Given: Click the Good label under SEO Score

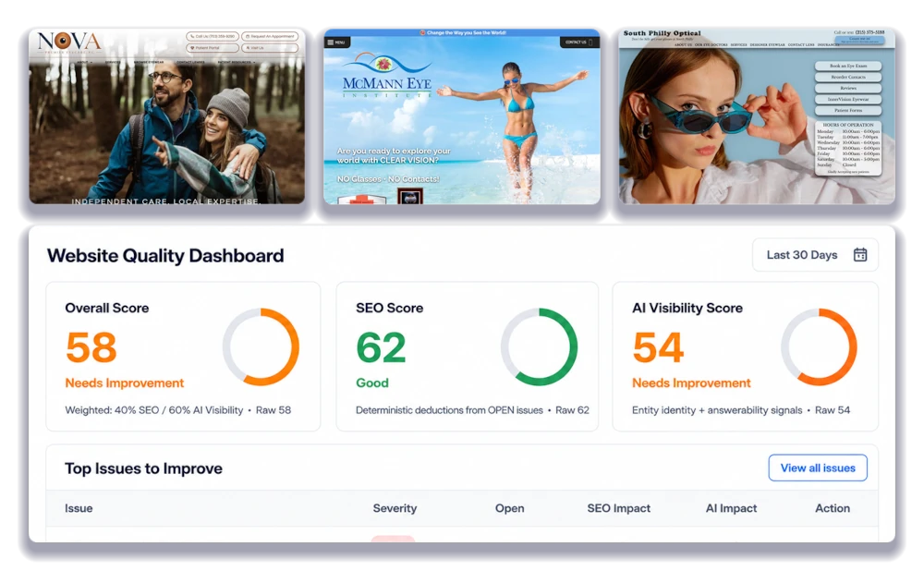Looking at the screenshot, I should [x=371, y=383].
